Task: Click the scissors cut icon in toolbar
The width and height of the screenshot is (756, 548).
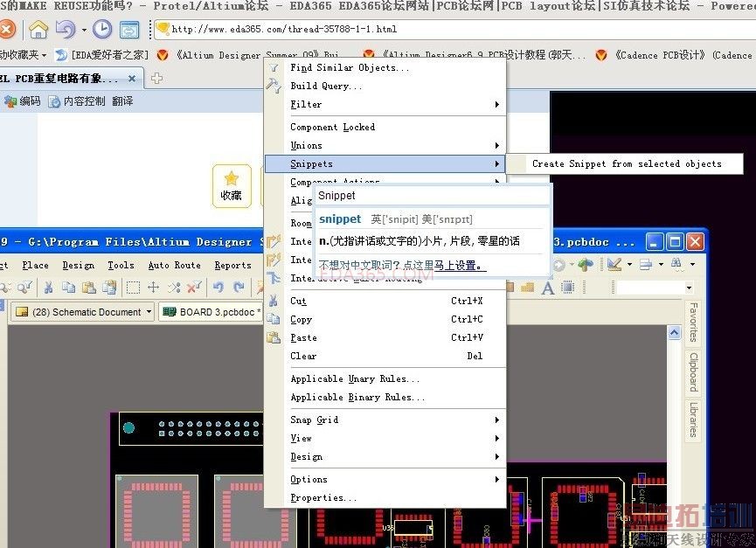Action: (x=48, y=288)
